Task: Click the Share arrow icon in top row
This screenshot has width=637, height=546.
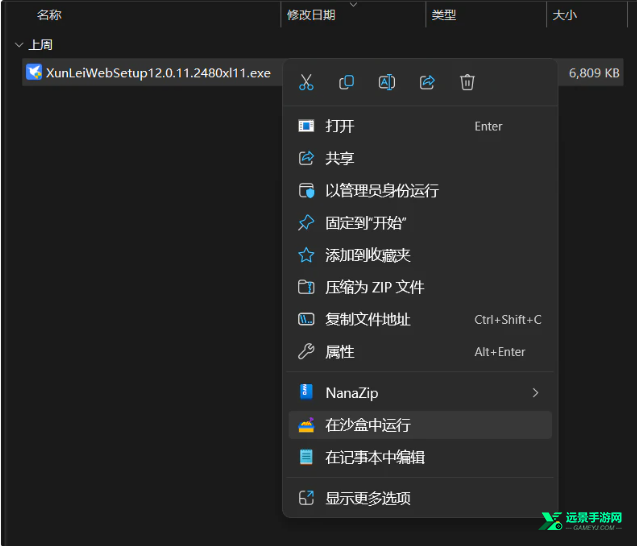Action: pyautogui.click(x=427, y=82)
